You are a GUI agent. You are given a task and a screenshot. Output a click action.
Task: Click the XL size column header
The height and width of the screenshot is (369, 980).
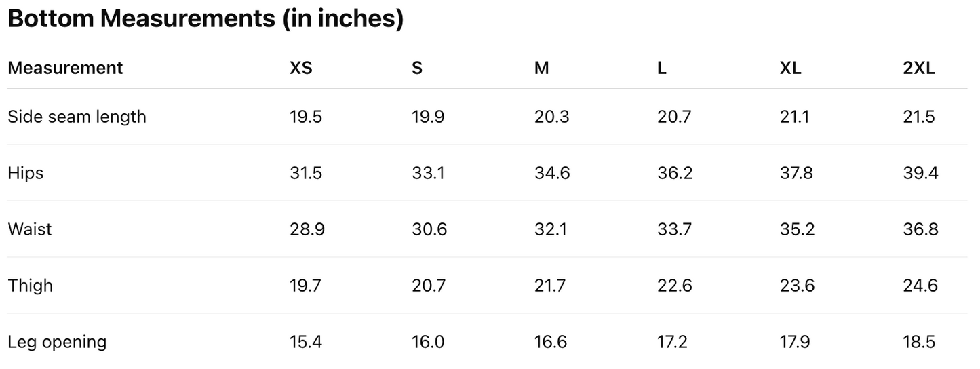[790, 68]
